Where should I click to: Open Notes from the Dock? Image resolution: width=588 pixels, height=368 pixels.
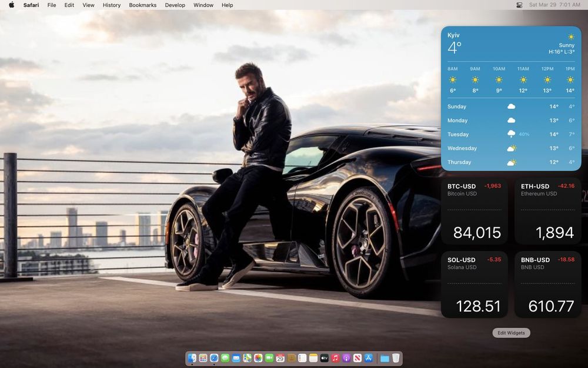coord(313,358)
